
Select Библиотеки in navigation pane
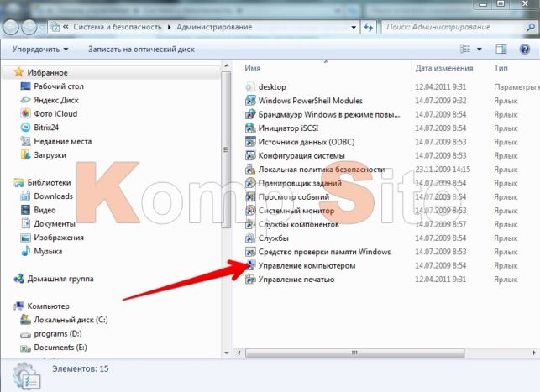pos(49,182)
